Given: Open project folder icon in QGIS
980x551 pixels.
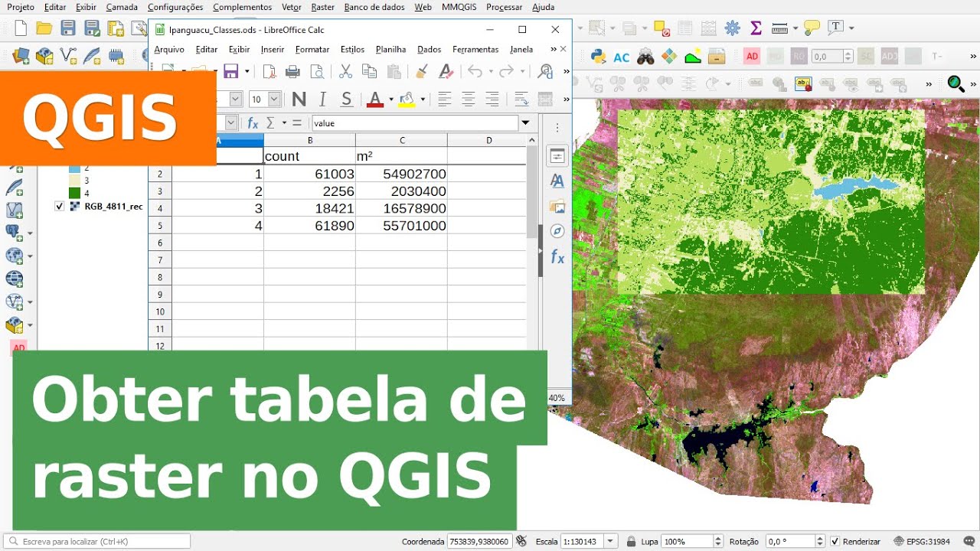Looking at the screenshot, I should 44,28.
